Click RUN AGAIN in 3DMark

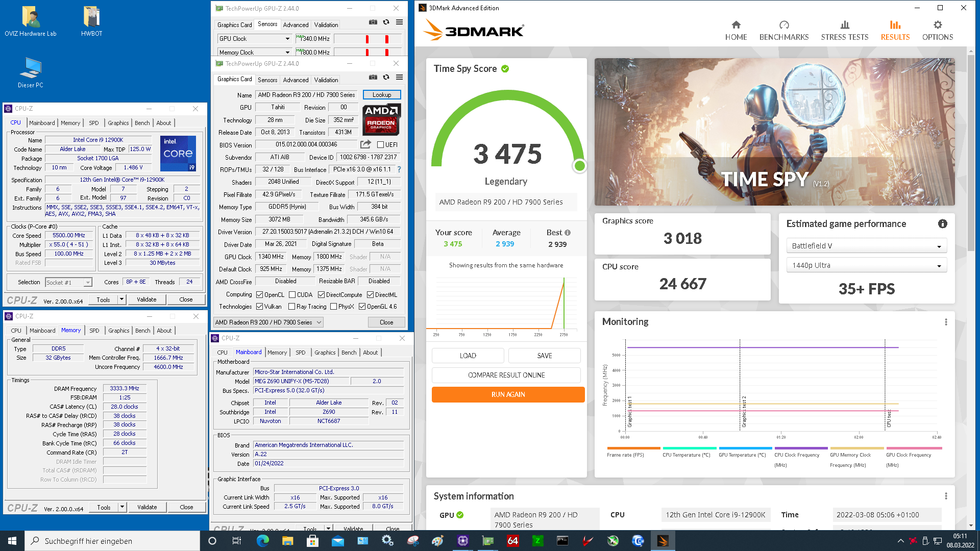508,394
